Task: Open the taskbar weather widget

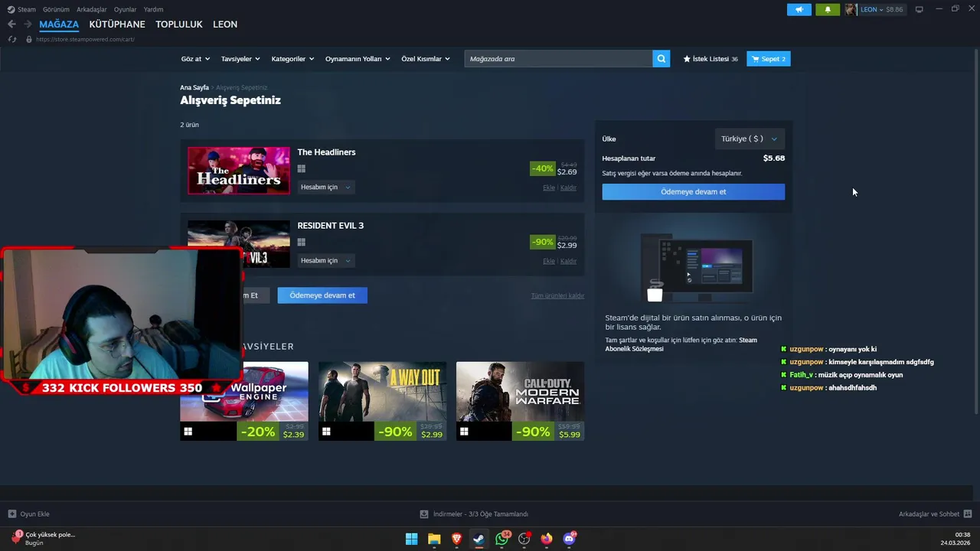Action: tap(44, 538)
